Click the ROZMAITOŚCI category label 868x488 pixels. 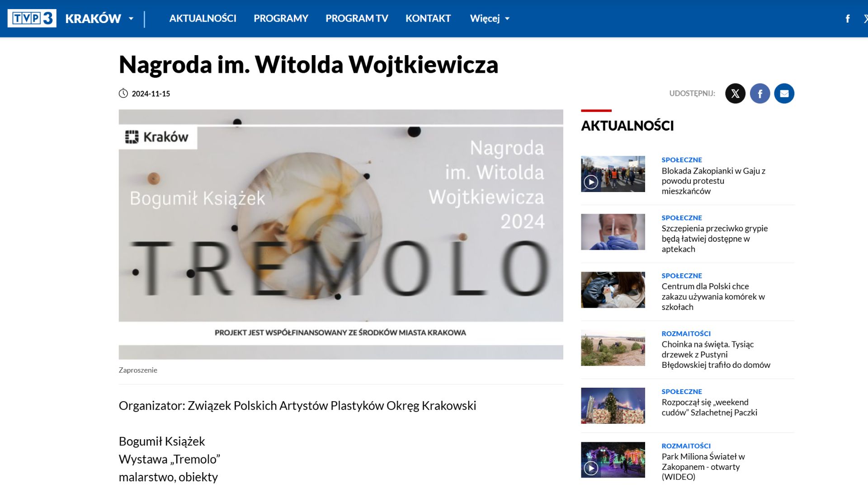coord(685,333)
